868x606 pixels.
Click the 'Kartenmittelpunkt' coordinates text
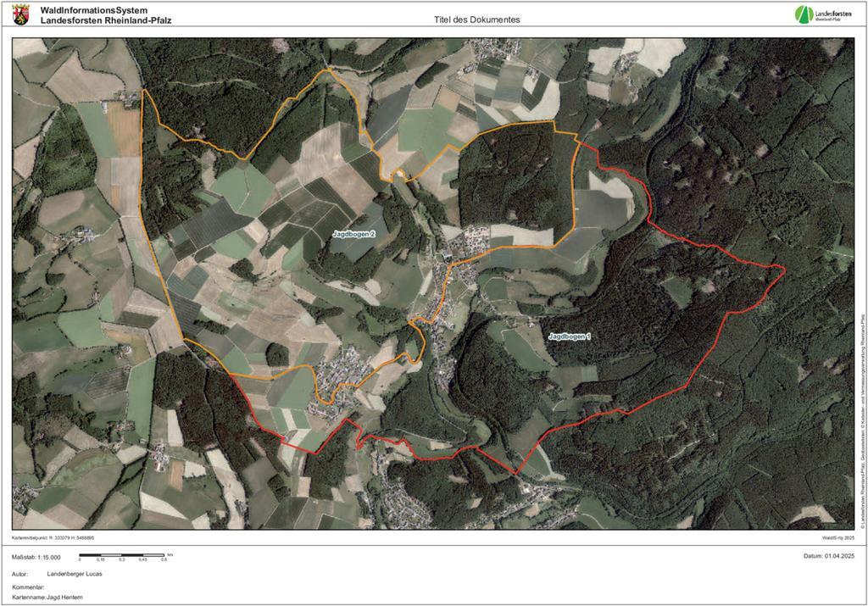[53, 538]
